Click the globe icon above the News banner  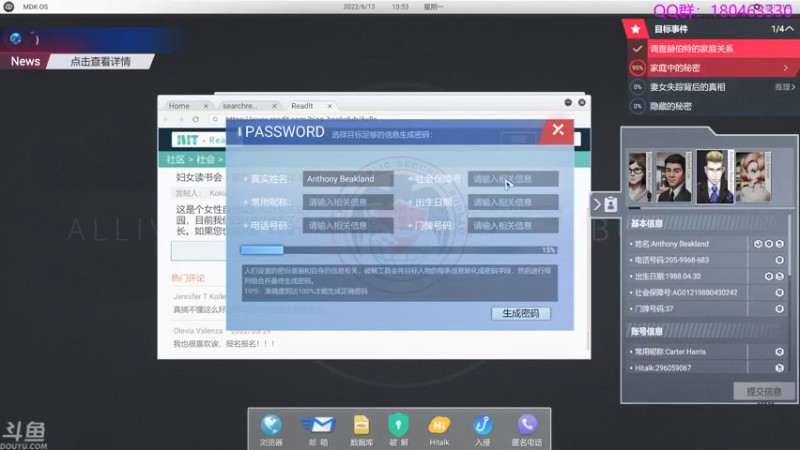(15, 38)
